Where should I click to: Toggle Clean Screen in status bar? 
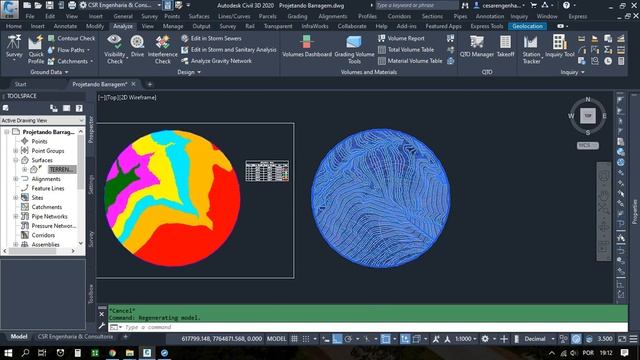622,339
